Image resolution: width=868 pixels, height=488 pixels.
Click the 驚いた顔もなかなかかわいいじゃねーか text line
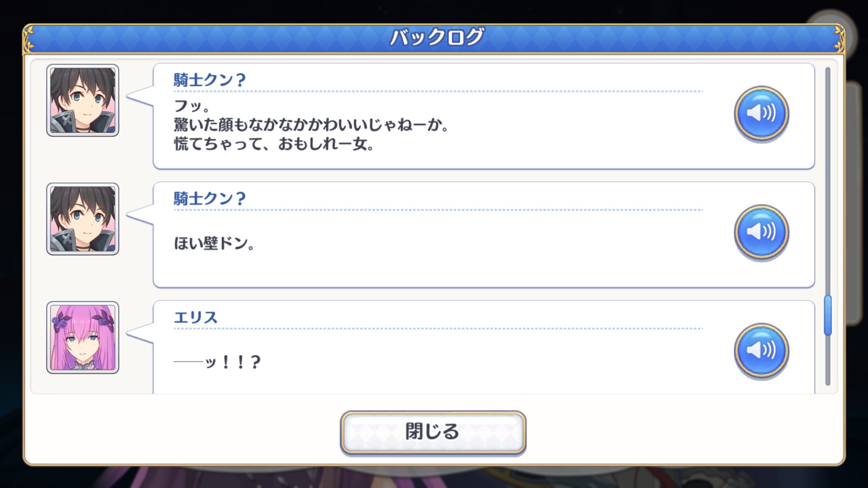[x=311, y=125]
